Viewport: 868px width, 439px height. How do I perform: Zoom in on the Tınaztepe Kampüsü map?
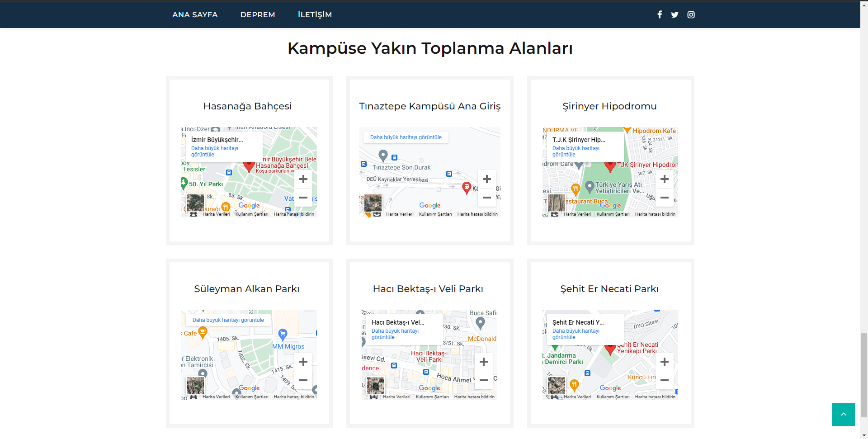486,179
